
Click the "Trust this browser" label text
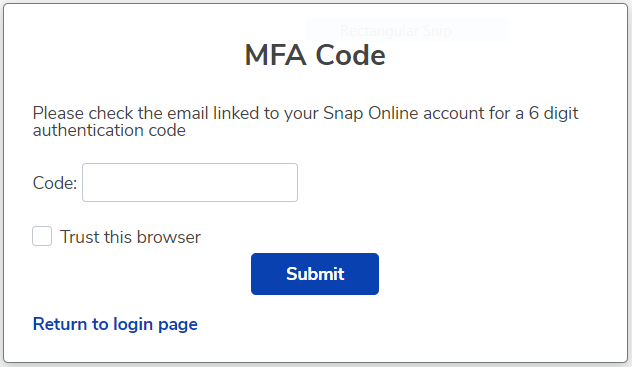coord(130,237)
